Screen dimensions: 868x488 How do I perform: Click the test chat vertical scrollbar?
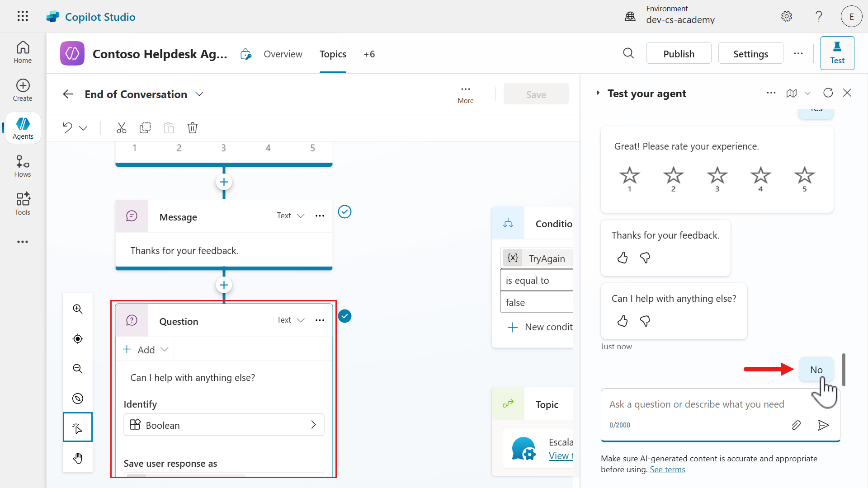[844, 370]
